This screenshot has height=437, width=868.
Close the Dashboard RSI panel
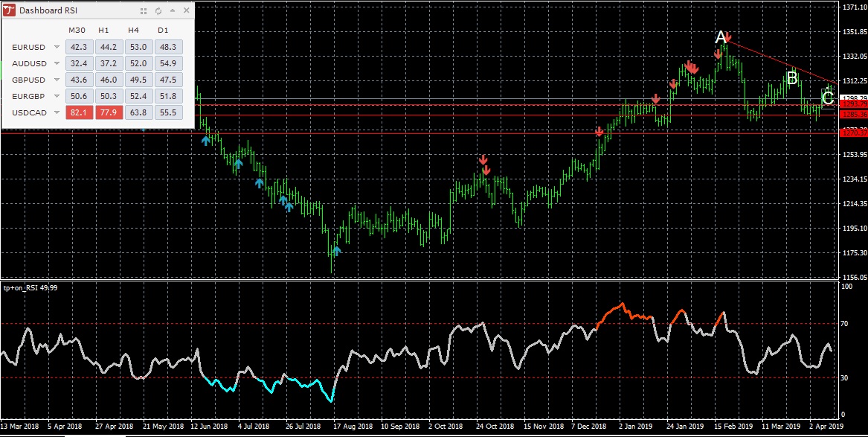coord(185,11)
